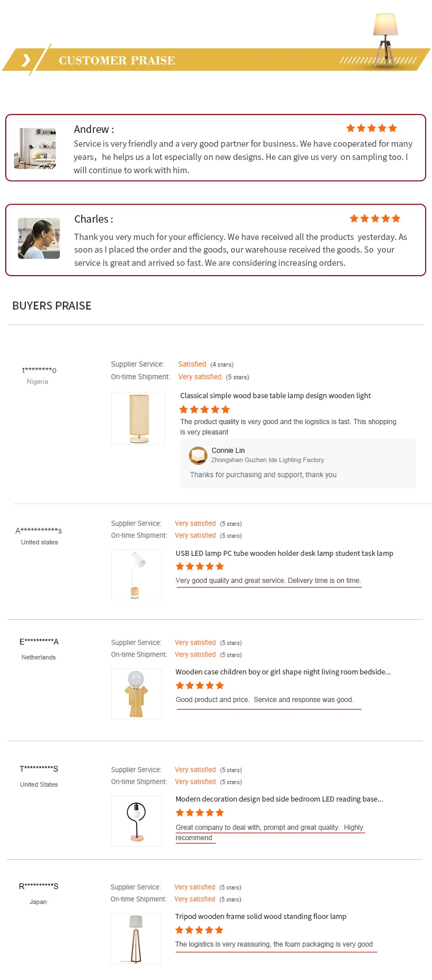
Task: Click Connie Lin's seller avatar icon
Action: (x=198, y=456)
